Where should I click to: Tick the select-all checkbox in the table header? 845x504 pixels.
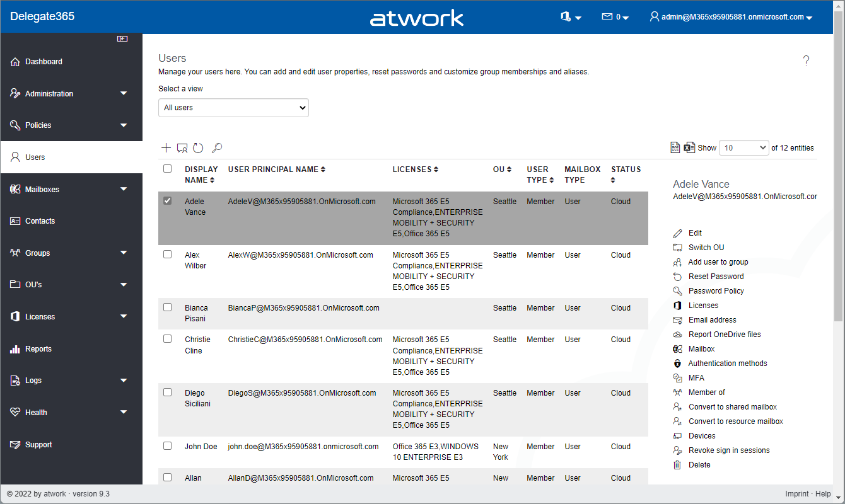pyautogui.click(x=167, y=169)
